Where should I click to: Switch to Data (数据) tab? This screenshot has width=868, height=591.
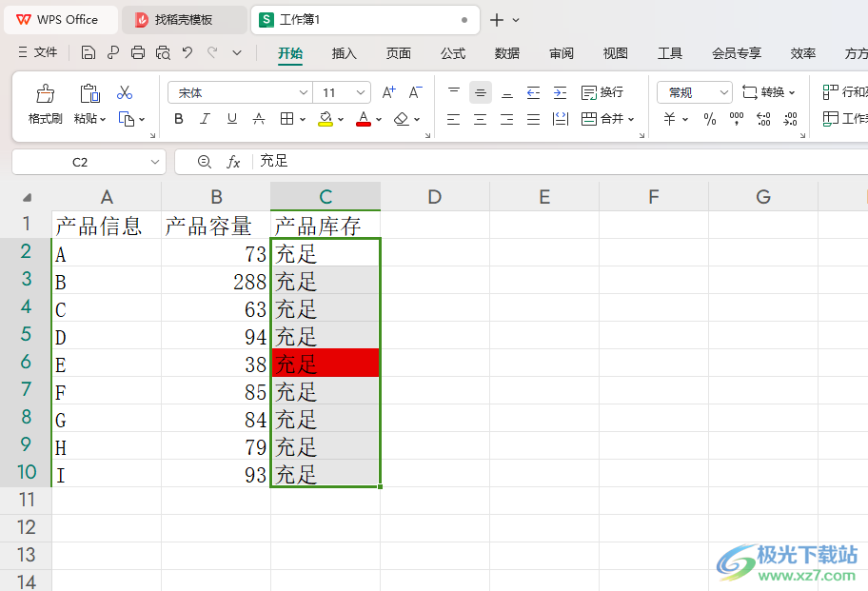click(507, 53)
